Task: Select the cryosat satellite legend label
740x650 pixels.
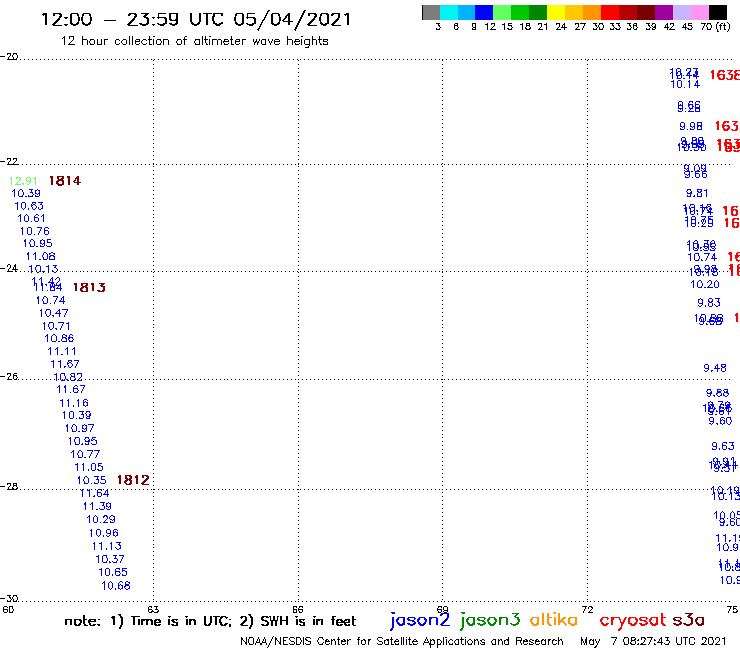Action: (x=633, y=620)
